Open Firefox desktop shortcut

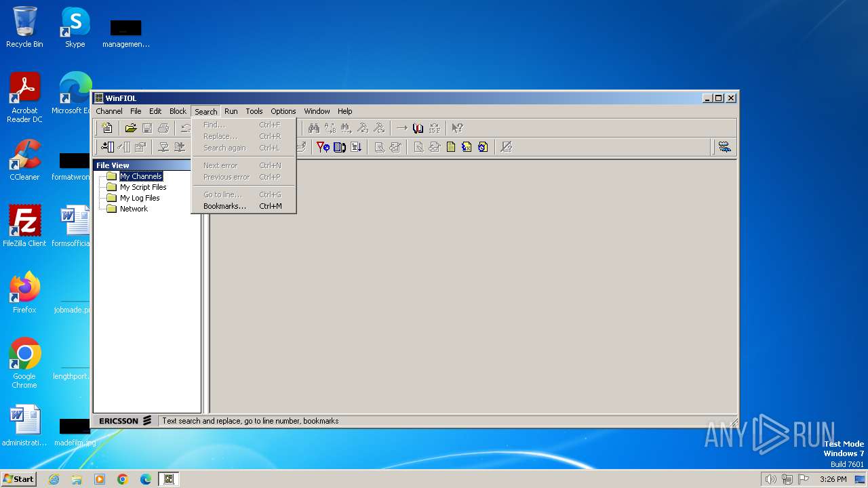(x=24, y=293)
